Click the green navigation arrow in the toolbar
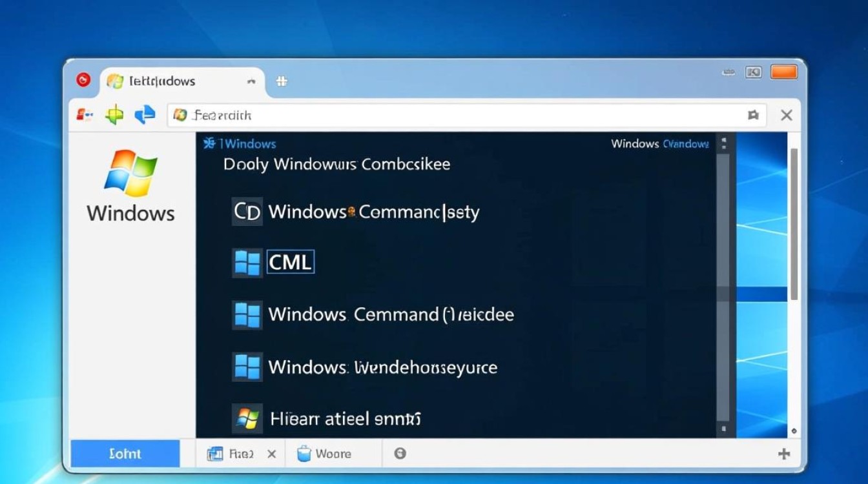Screen dimensions: 868x484 tap(115, 114)
